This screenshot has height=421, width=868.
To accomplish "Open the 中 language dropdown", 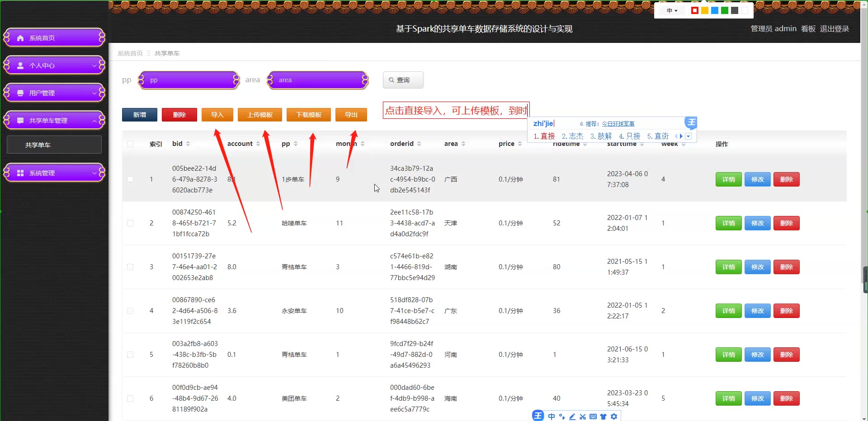I will tap(672, 10).
